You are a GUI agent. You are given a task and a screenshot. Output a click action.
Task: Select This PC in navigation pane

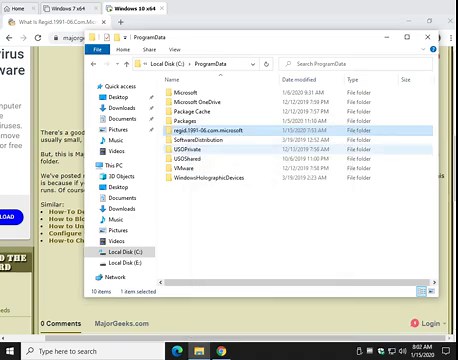coord(113,165)
